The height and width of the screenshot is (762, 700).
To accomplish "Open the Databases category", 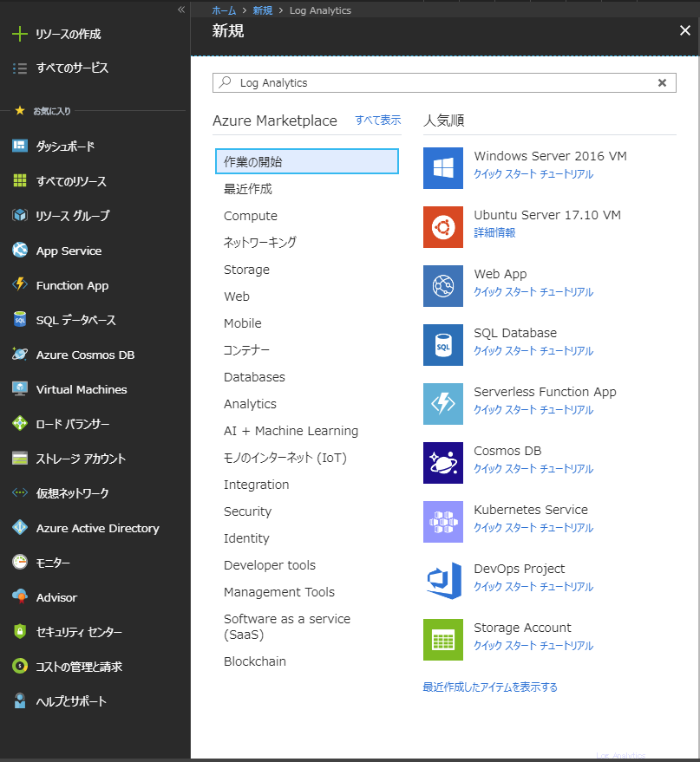I will 254,377.
